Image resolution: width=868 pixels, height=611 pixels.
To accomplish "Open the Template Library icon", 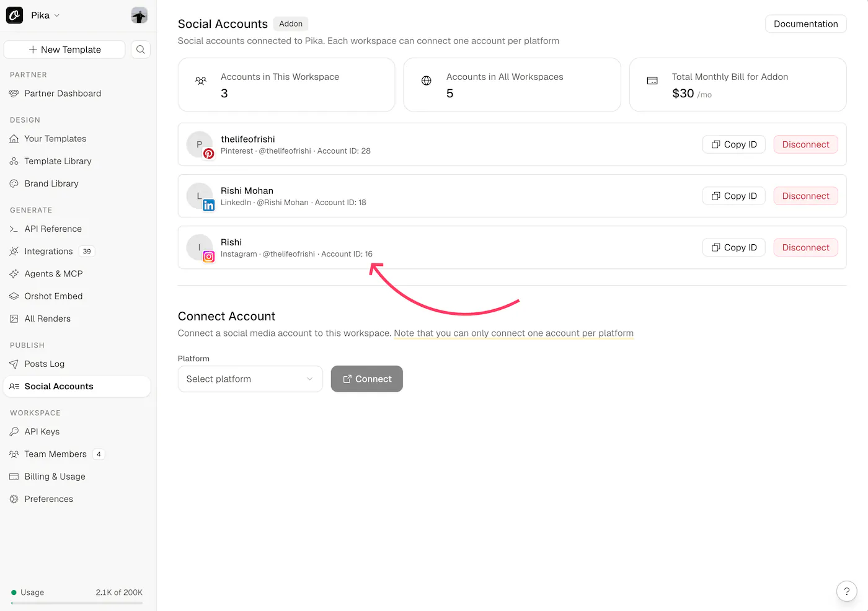I will pos(14,161).
